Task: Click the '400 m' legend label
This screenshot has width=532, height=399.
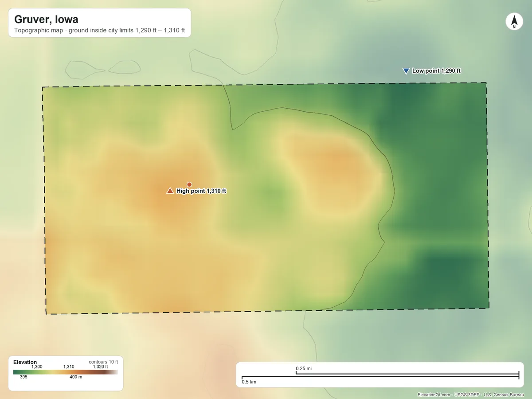Action: (75, 377)
